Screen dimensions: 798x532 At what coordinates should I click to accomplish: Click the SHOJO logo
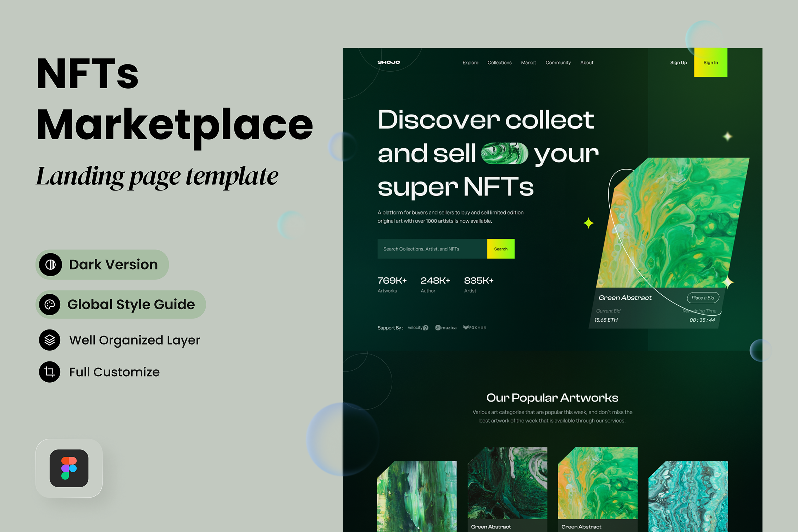pyautogui.click(x=388, y=62)
